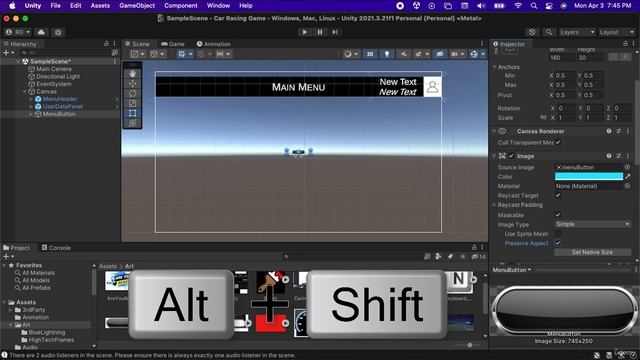The height and width of the screenshot is (360, 640).
Task: Select MenuHeader in Hierarchy
Action: coord(60,99)
